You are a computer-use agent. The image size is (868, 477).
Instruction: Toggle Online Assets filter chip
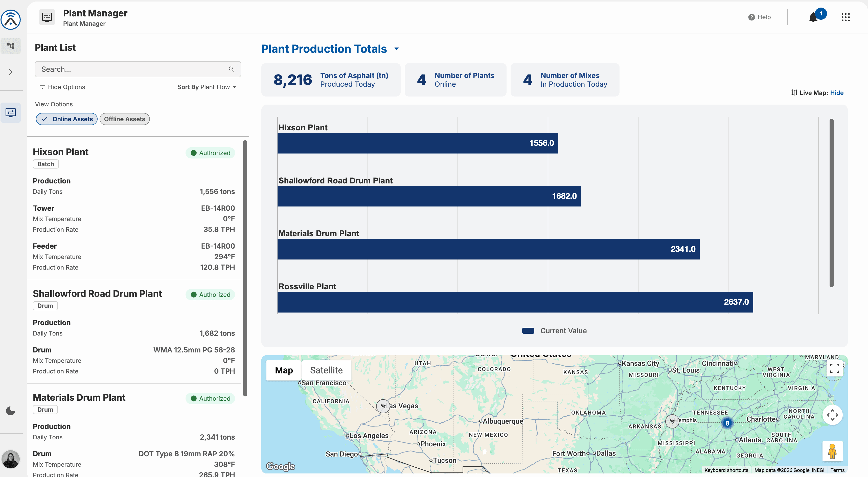click(67, 119)
